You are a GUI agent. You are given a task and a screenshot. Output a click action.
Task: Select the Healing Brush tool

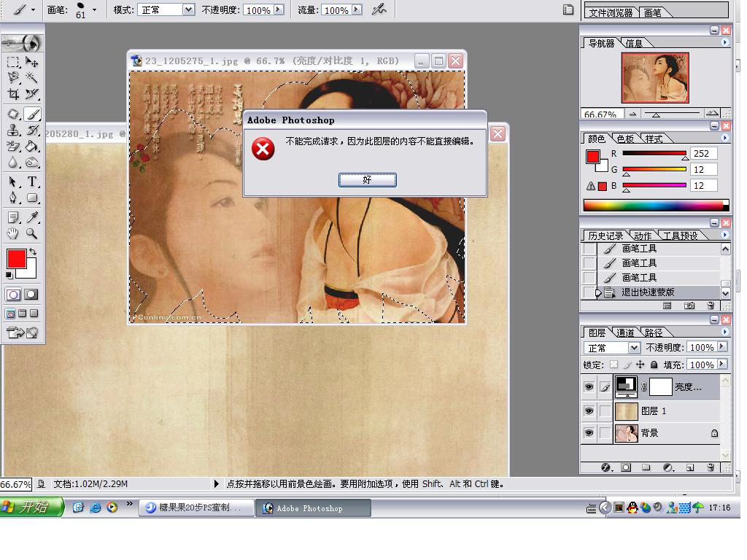pos(13,114)
